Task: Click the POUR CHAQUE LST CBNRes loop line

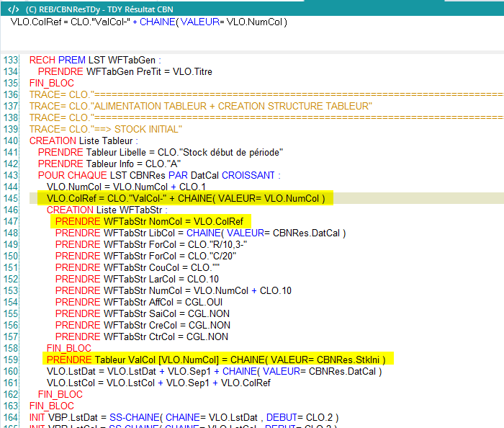Action: pyautogui.click(x=158, y=176)
